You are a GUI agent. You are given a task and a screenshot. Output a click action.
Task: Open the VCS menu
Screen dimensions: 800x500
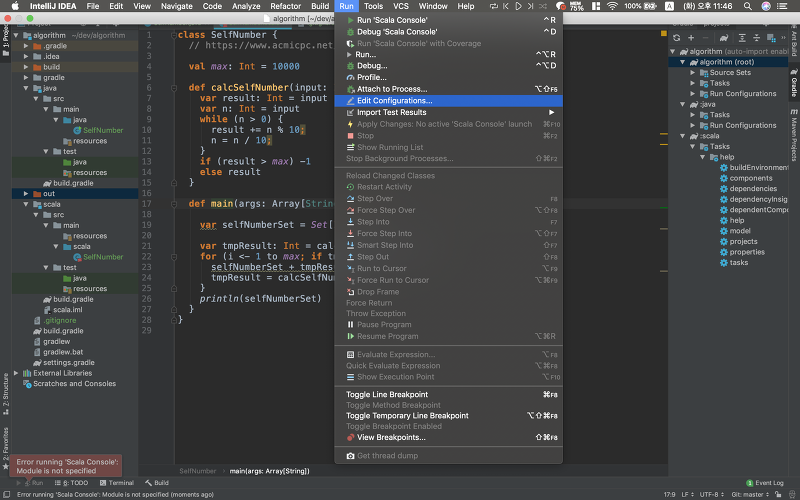pos(401,6)
